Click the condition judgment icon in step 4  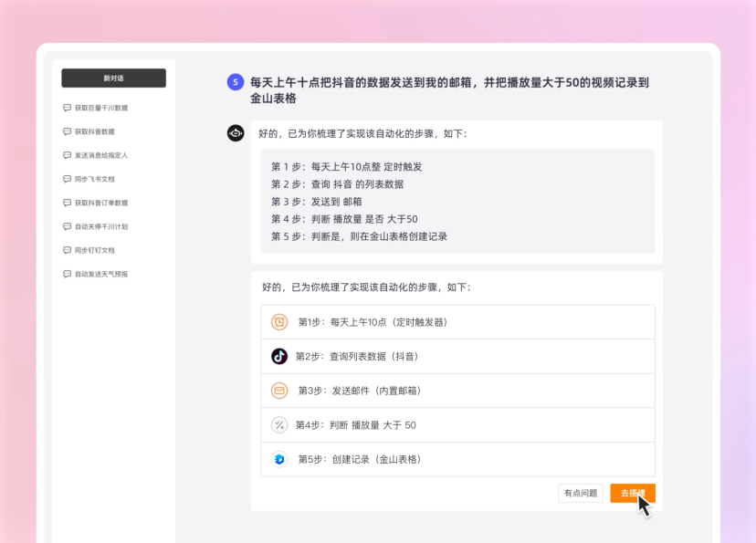(279, 425)
